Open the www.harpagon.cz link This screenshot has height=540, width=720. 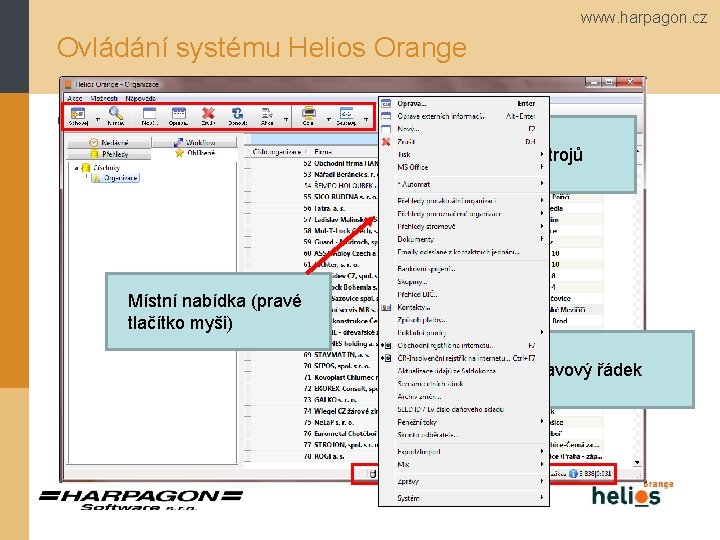pyautogui.click(x=643, y=18)
